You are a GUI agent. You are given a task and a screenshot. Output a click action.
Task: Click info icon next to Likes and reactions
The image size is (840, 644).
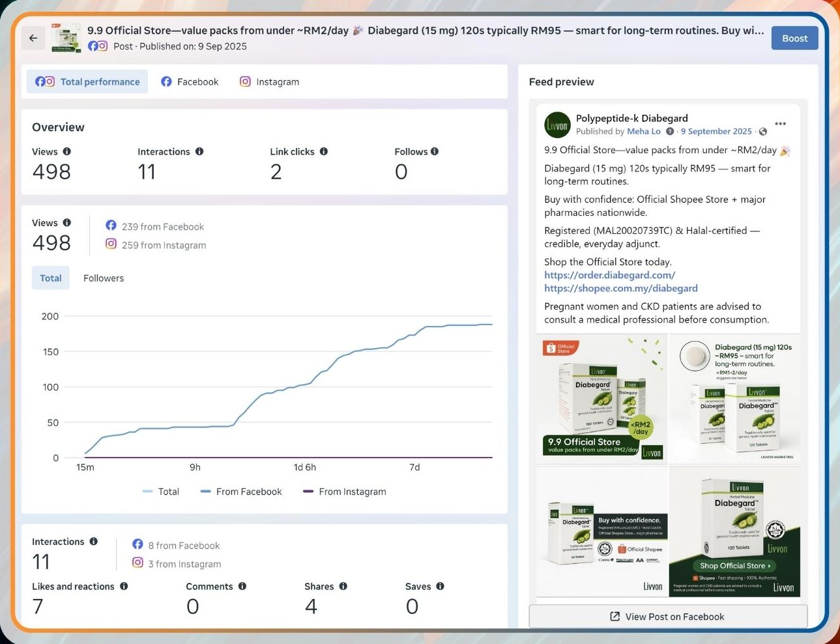coord(124,586)
